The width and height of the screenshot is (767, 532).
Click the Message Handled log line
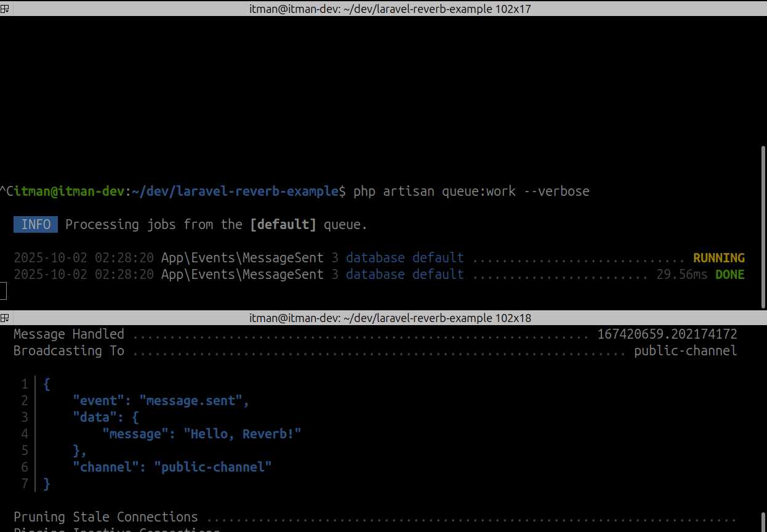[68, 334]
